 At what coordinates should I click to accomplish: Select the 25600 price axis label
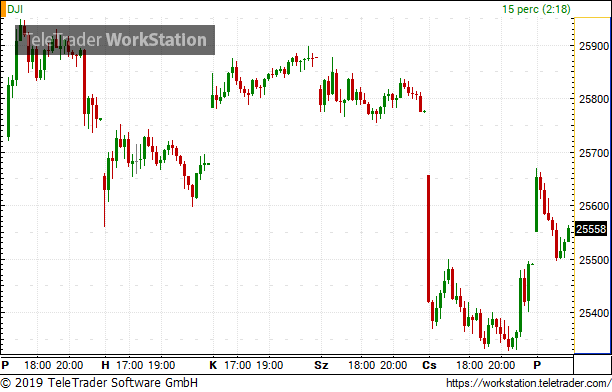[x=594, y=206]
